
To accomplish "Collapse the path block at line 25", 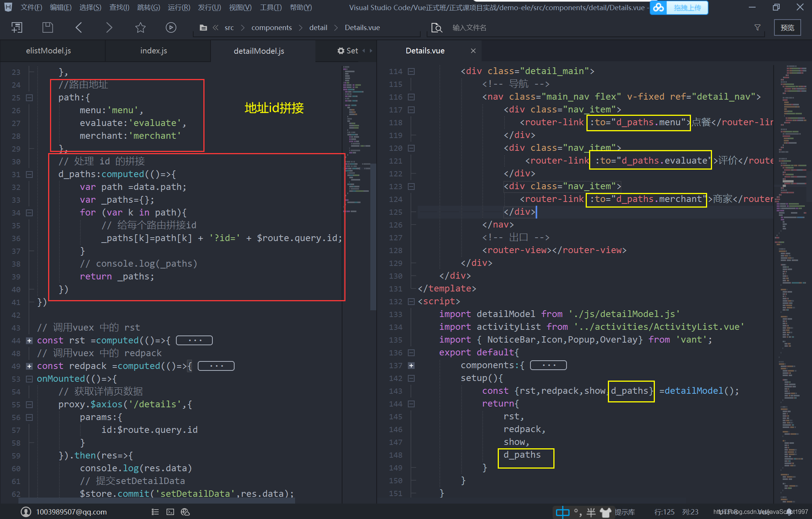I will [29, 98].
